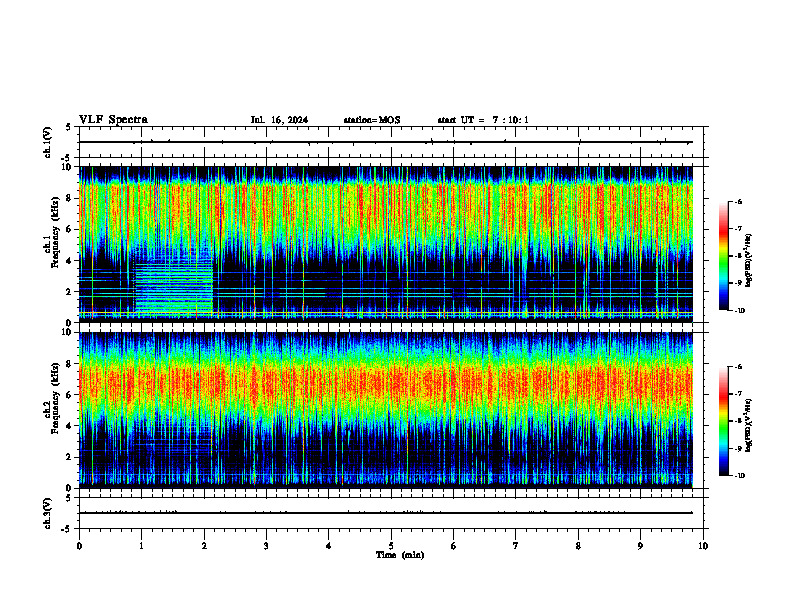
Task: Click time tick label "10" on x-axis
Action: coord(703,546)
